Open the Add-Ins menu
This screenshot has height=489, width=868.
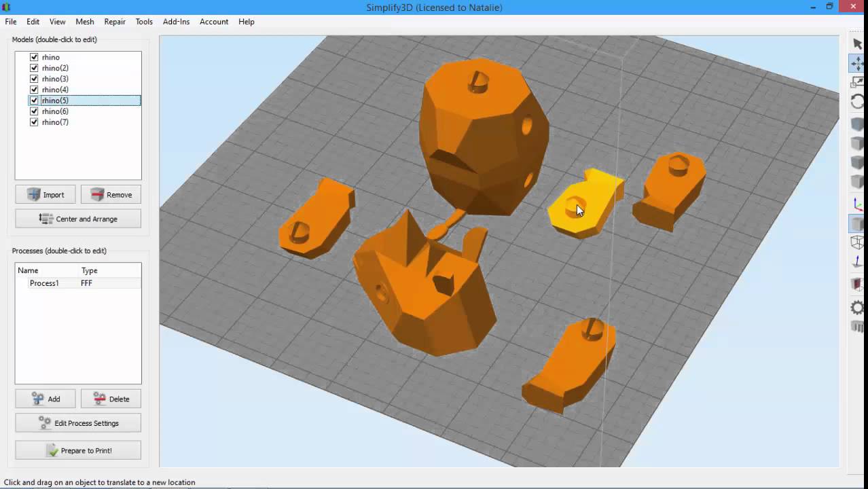(x=176, y=22)
